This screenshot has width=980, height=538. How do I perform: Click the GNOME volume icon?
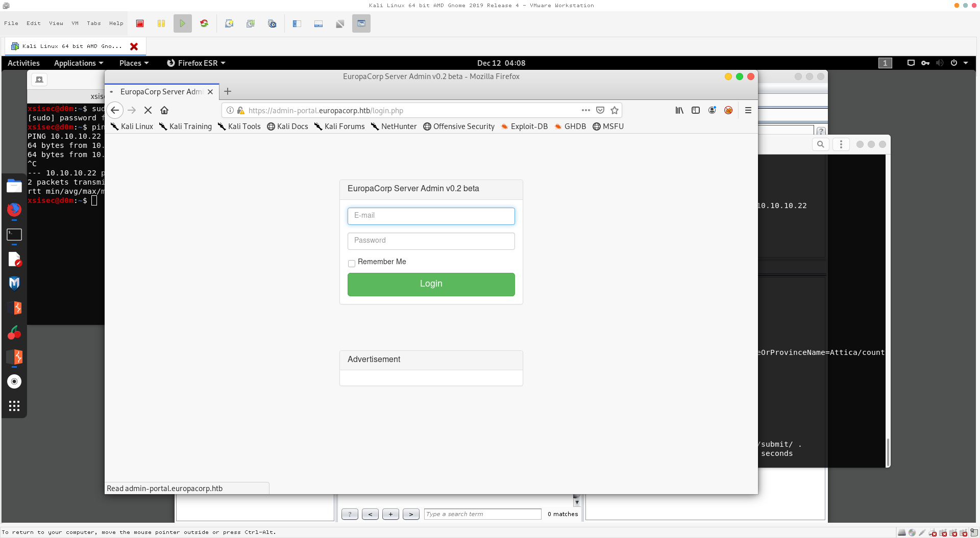[x=940, y=63]
